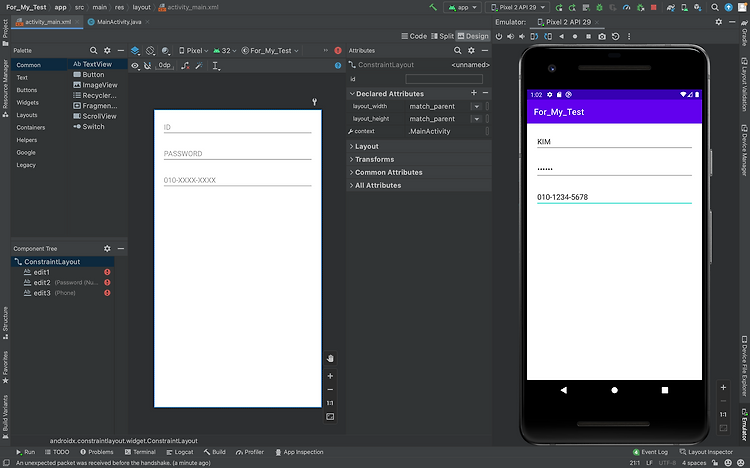This screenshot has height=468, width=750.
Task: Open the Pixel 2 API 29 device dropdown
Action: coord(518,7)
